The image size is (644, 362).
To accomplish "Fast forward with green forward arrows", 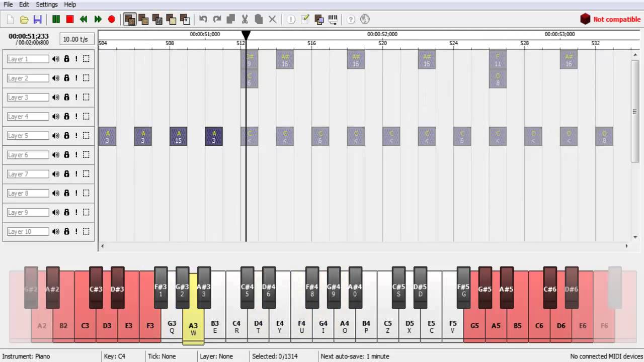I will pos(98,20).
